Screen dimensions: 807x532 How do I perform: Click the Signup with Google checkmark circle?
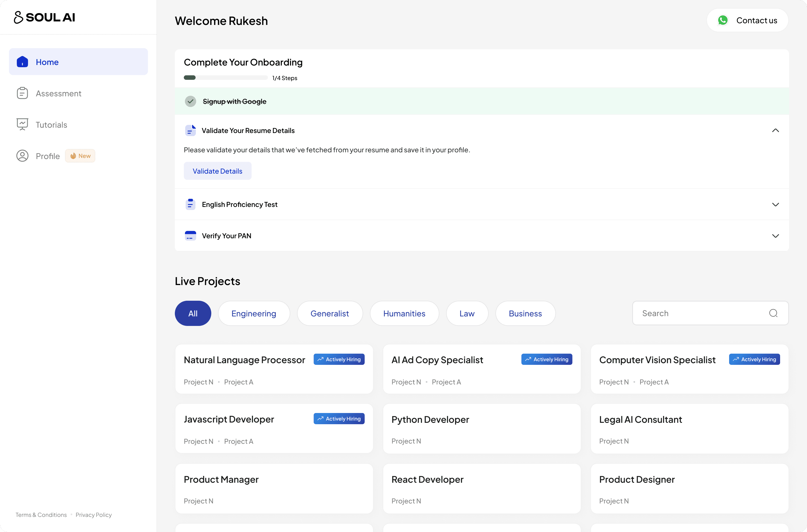[x=191, y=101]
